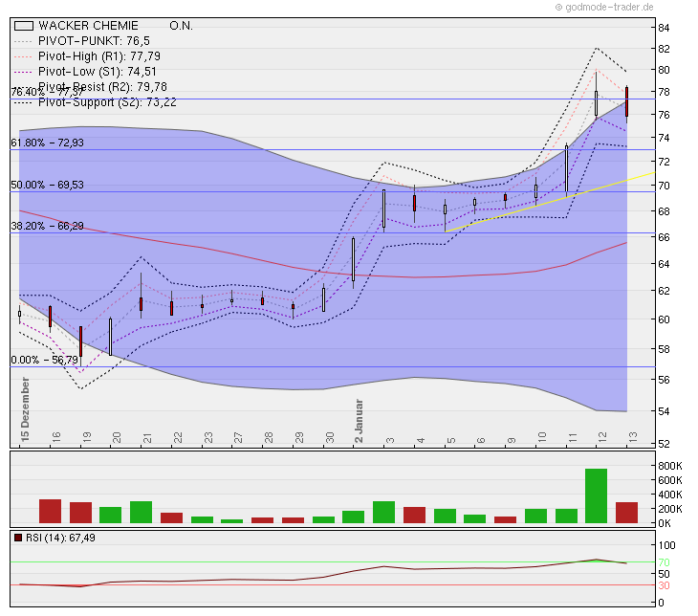Click the 66 price axis label

[664, 237]
